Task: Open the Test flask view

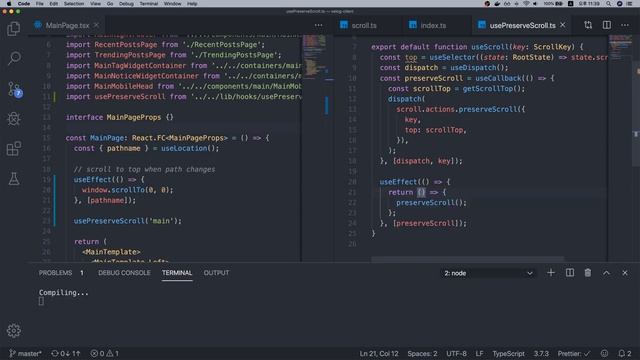Action: (14, 178)
